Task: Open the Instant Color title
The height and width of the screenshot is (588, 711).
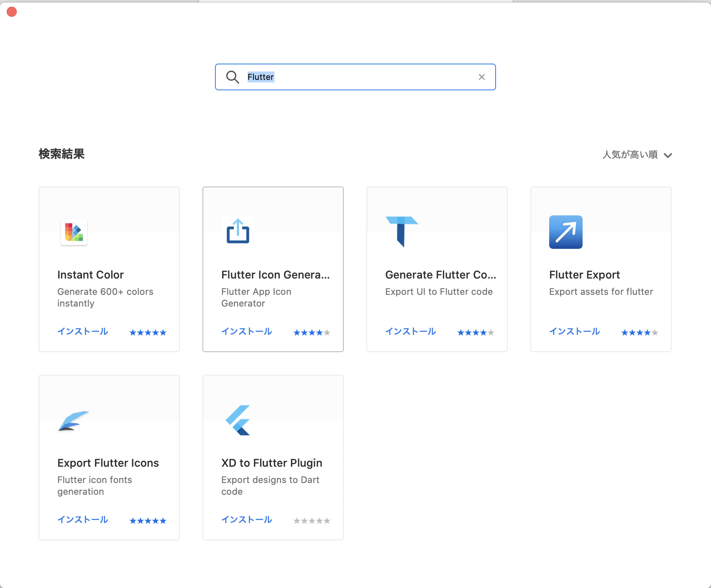Action: coord(91,275)
